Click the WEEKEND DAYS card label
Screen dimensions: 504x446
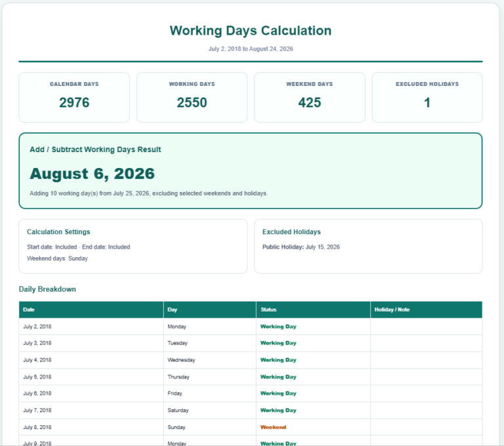(310, 84)
